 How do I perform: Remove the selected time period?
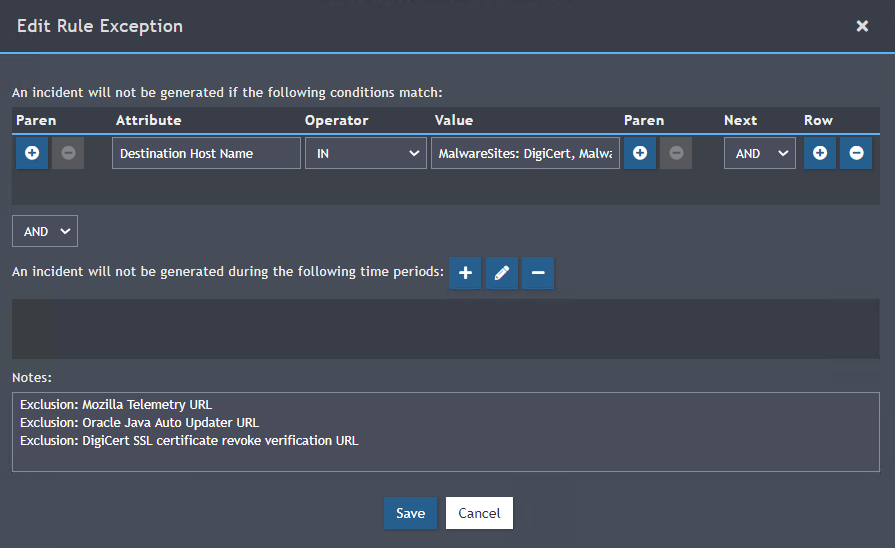tap(538, 273)
